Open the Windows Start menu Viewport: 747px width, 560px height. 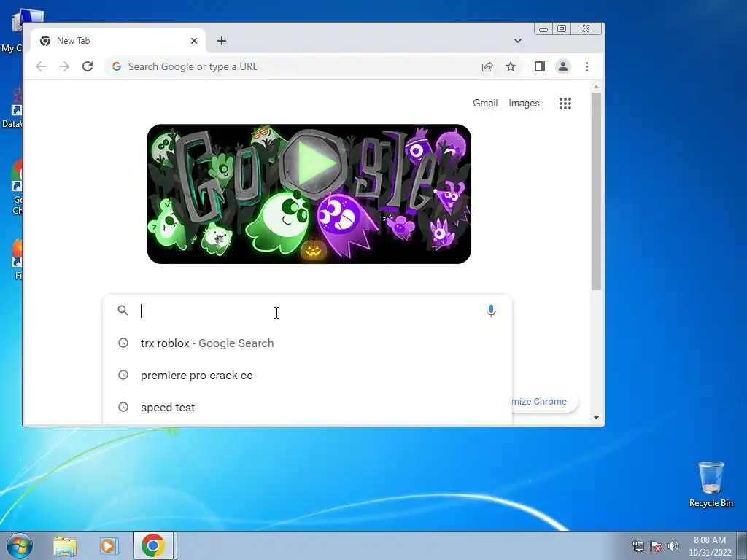[x=19, y=545]
